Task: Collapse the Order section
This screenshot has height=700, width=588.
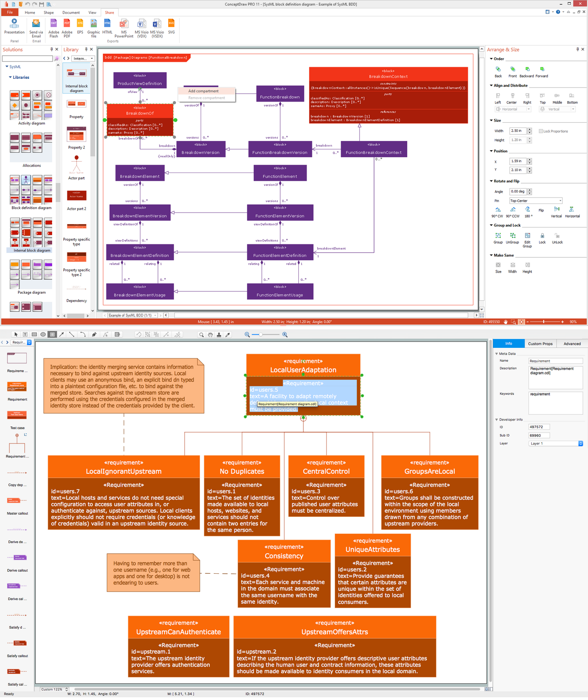Action: click(x=492, y=59)
